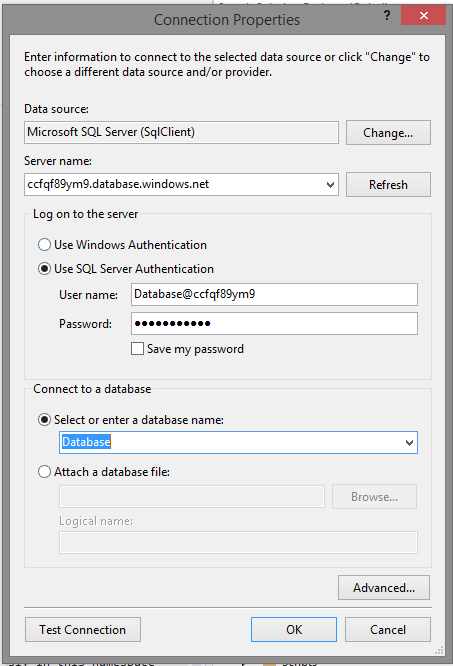The width and height of the screenshot is (453, 666).
Task: Click the Change... data source button
Action: [388, 133]
